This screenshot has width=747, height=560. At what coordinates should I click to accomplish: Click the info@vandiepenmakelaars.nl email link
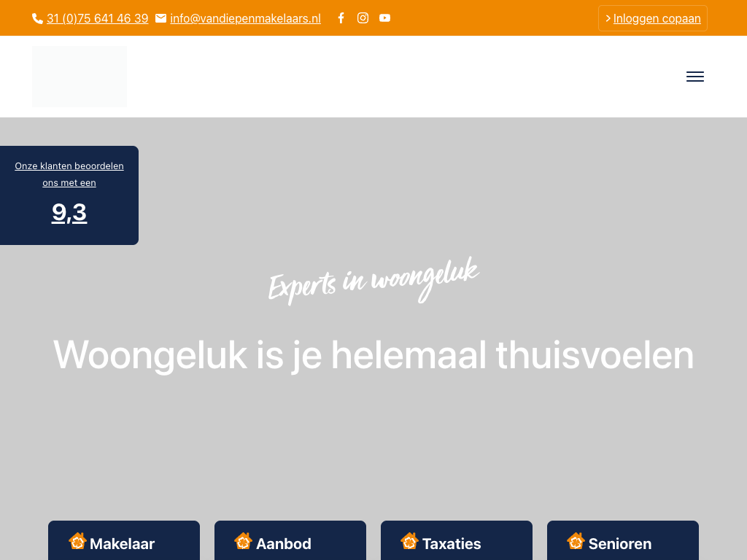(245, 18)
